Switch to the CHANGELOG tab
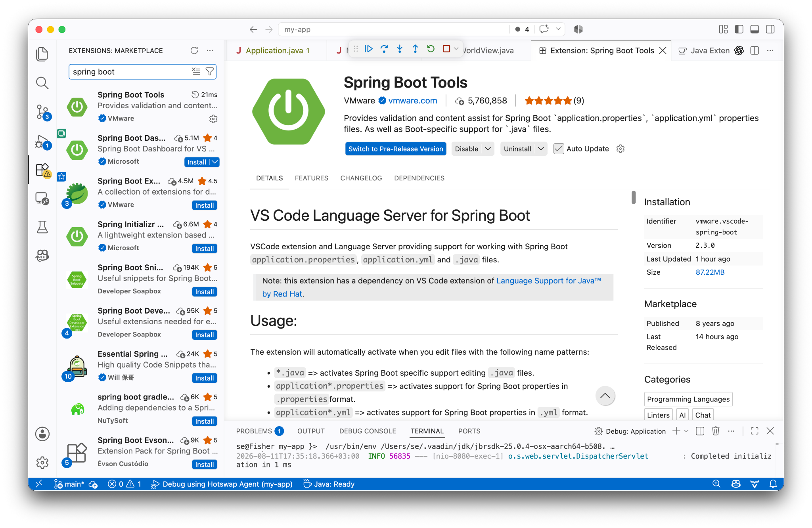 [361, 178]
